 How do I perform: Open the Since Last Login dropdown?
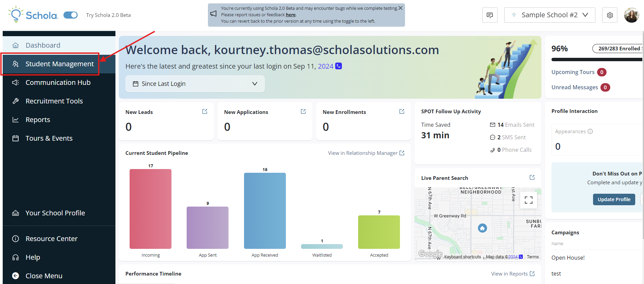point(195,84)
